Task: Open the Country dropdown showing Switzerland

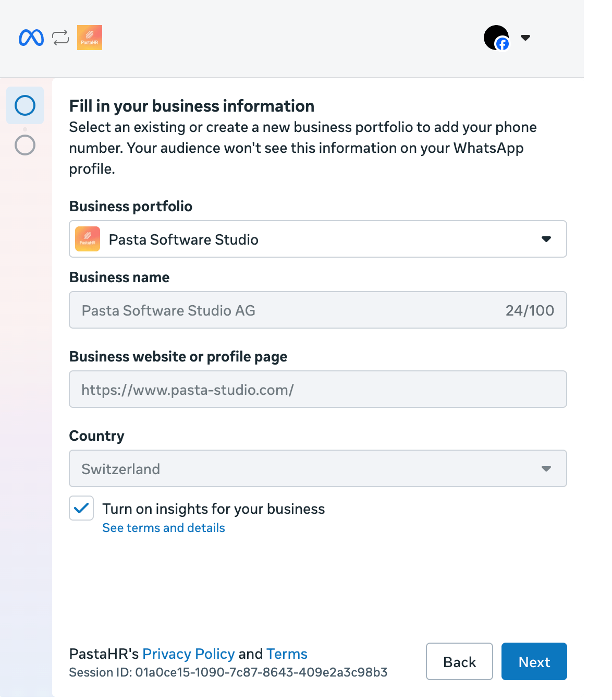Action: tap(318, 468)
